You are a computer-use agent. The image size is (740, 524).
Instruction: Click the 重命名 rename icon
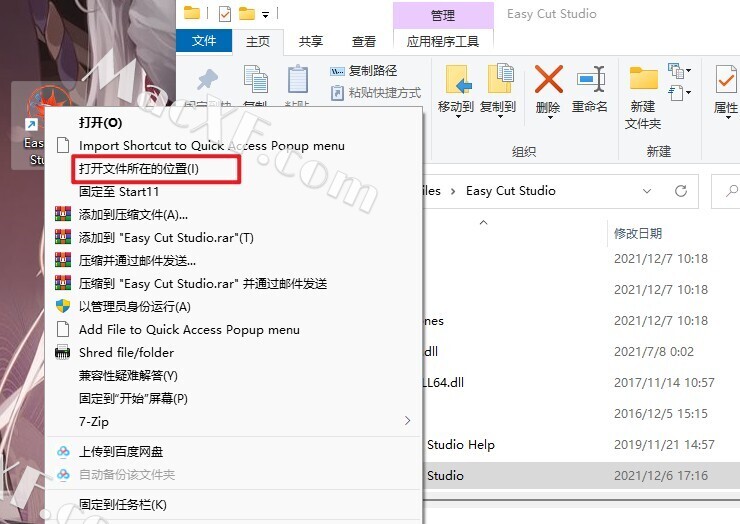[x=591, y=79]
